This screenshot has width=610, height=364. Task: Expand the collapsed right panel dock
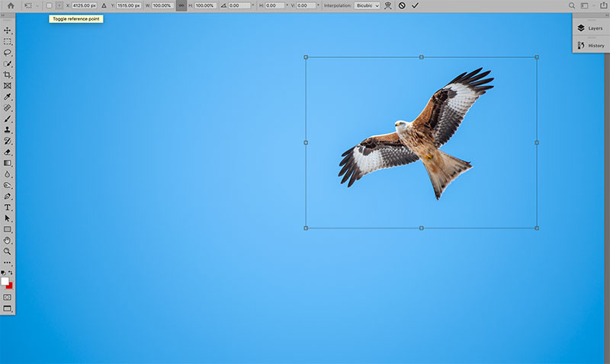coord(607,15)
